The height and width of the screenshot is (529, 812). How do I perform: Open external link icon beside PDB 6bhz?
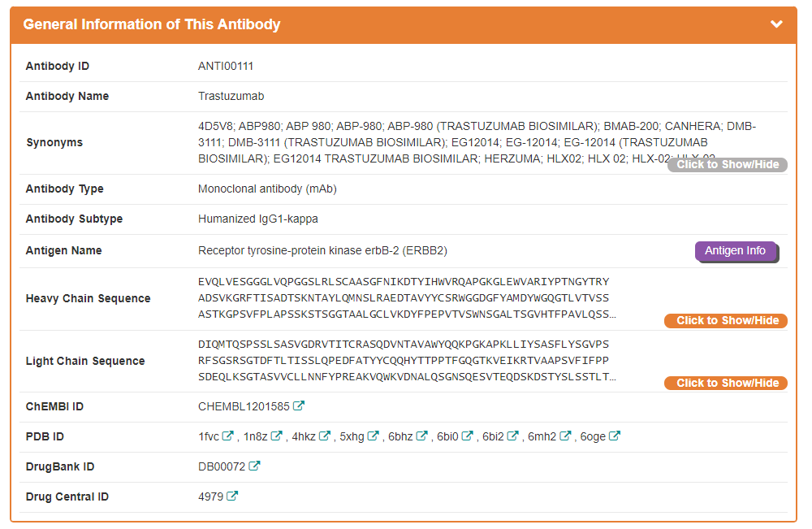point(422,436)
